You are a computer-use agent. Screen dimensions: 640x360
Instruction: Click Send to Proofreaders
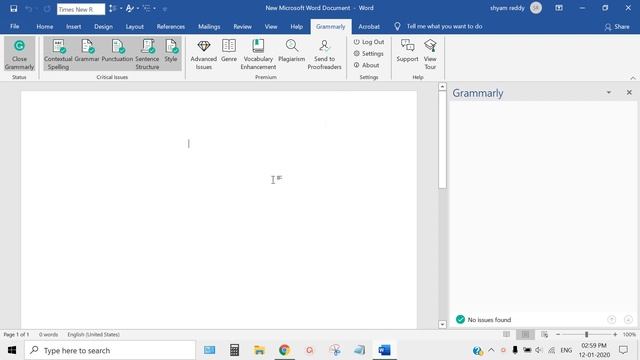click(324, 54)
